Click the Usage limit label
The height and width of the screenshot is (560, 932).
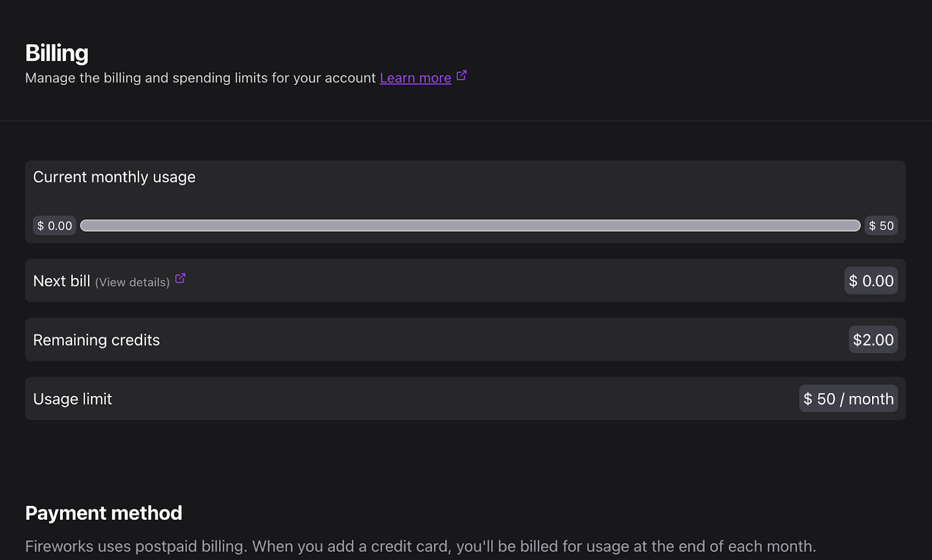[72, 399]
